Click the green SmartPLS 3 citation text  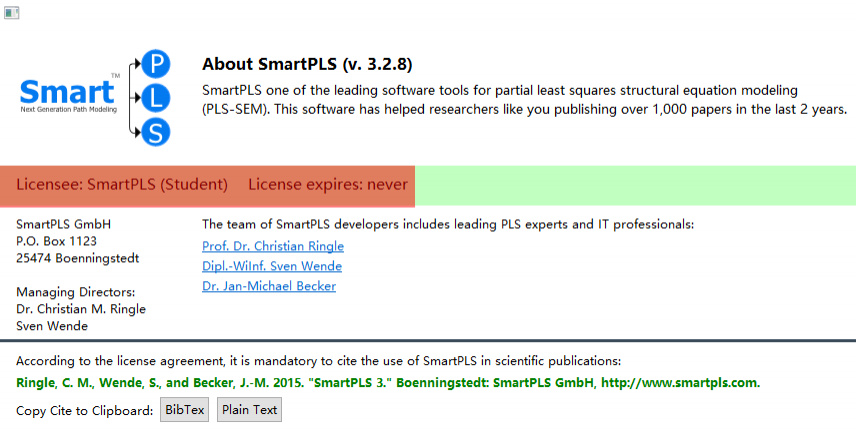[388, 382]
